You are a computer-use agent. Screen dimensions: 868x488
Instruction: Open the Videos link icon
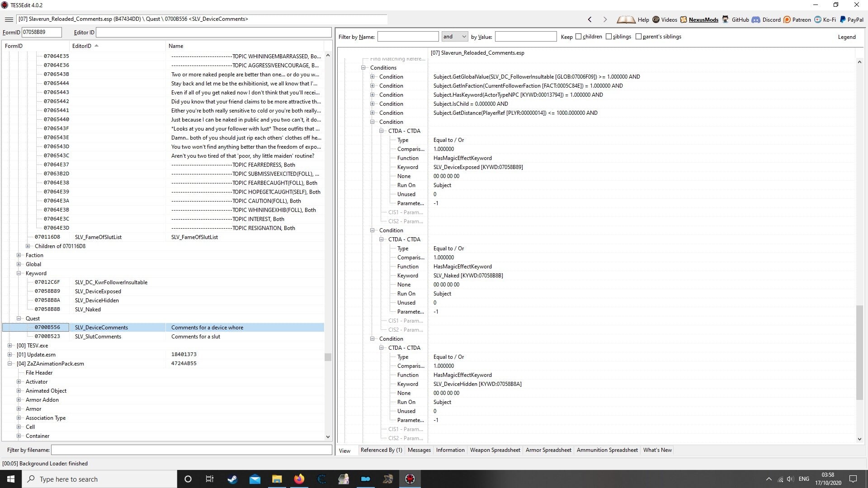pyautogui.click(x=656, y=19)
